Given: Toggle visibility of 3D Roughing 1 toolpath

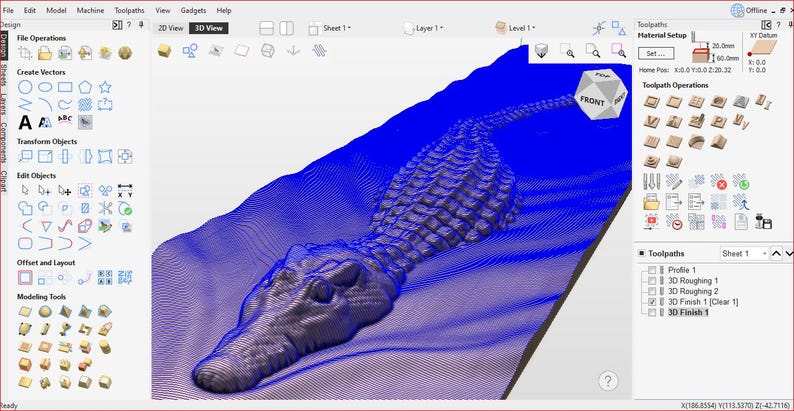Looking at the screenshot, I should pyautogui.click(x=652, y=280).
